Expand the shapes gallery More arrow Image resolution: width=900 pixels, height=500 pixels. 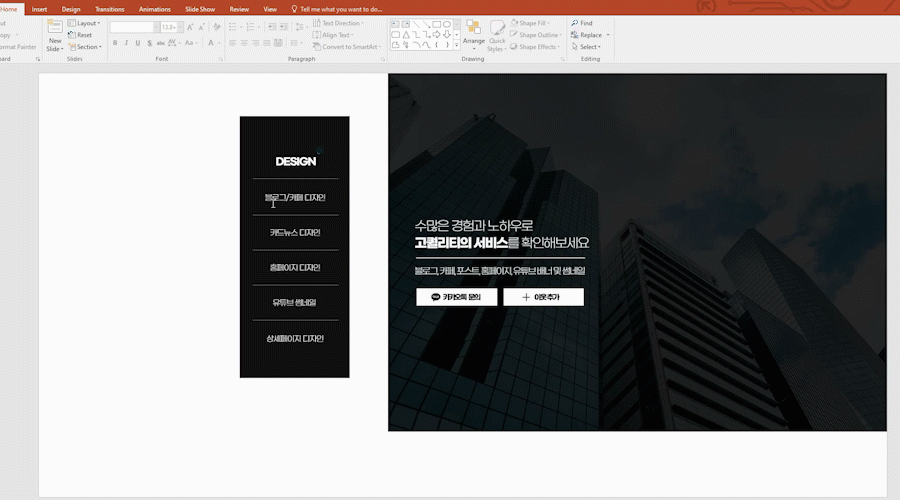point(458,46)
